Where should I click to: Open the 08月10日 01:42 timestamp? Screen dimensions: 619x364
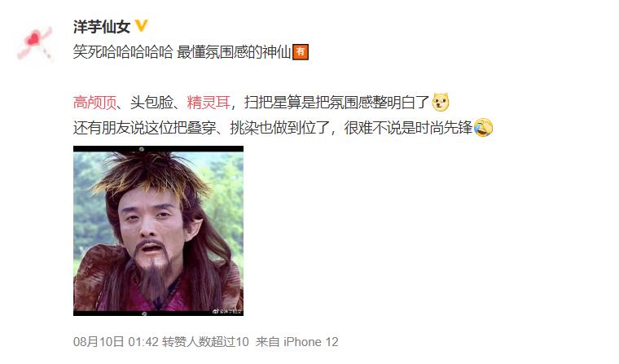(116, 342)
